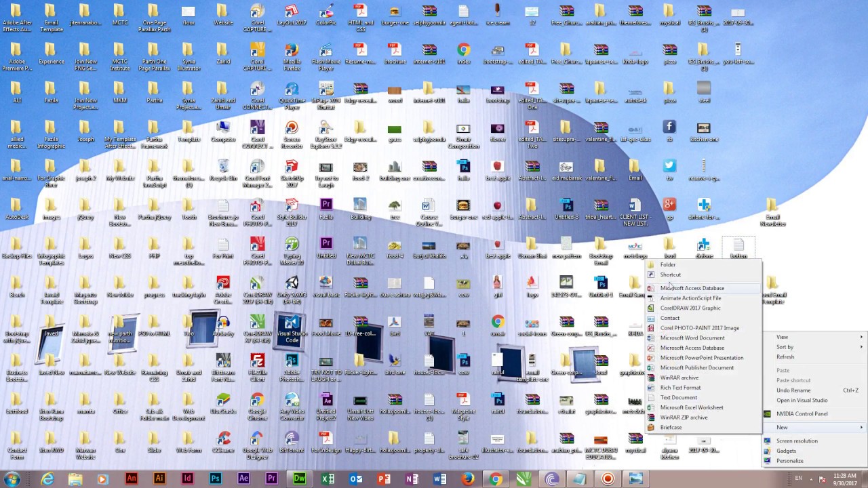This screenshot has height=488, width=868.
Task: Choose Open in Visual Studio
Action: click(814, 400)
